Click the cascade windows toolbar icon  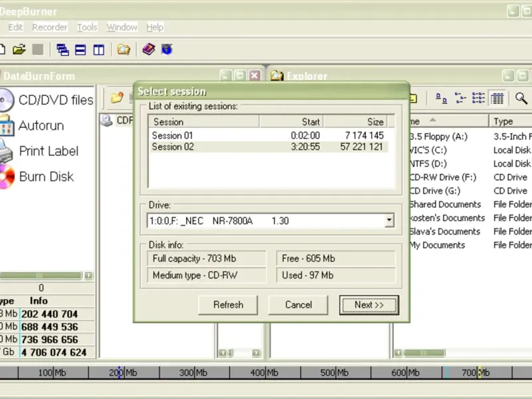[63, 49]
